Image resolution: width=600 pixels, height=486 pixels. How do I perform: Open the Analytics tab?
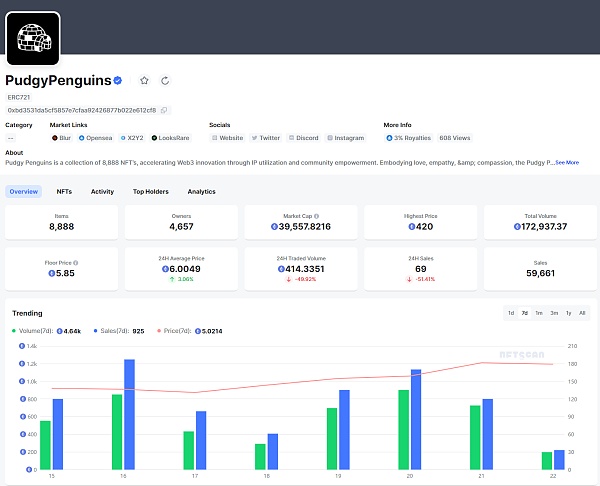(202, 192)
